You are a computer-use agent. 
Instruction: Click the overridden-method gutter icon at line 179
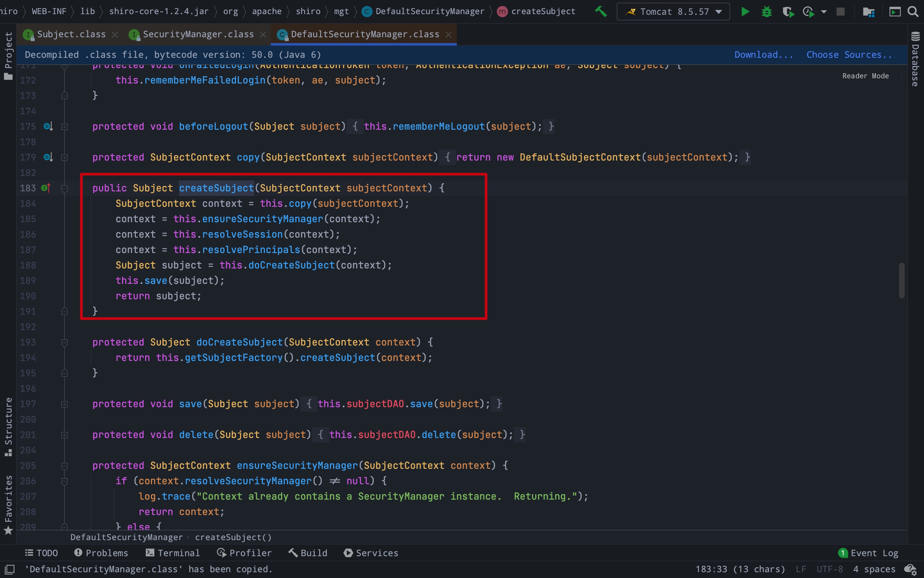coord(48,157)
